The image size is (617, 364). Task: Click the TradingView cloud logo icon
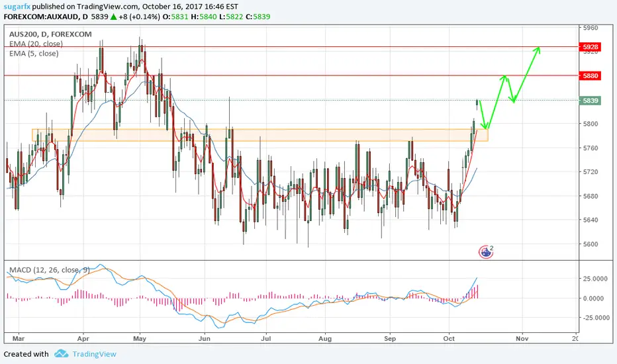click(62, 353)
